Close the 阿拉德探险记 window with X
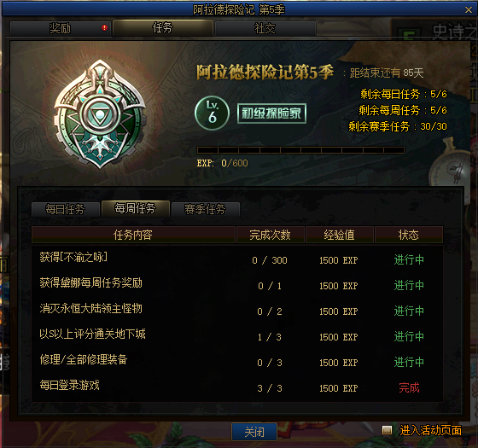Screen dimensions: 478x448 469,10
